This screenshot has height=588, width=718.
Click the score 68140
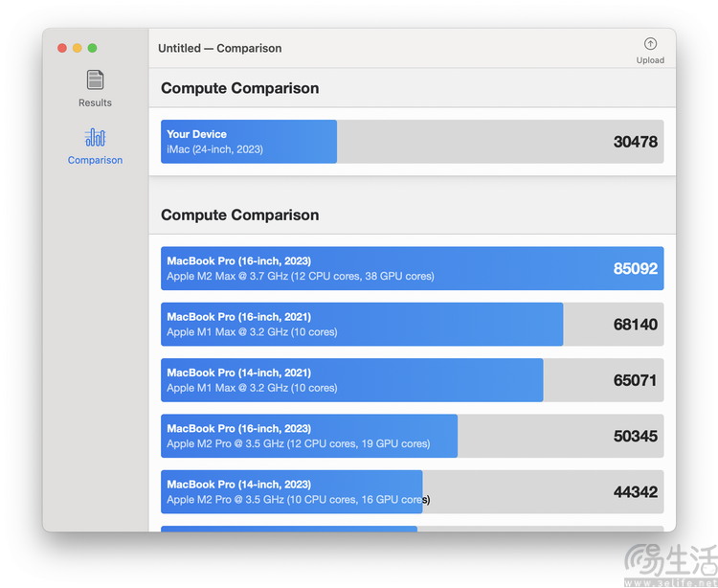636,325
